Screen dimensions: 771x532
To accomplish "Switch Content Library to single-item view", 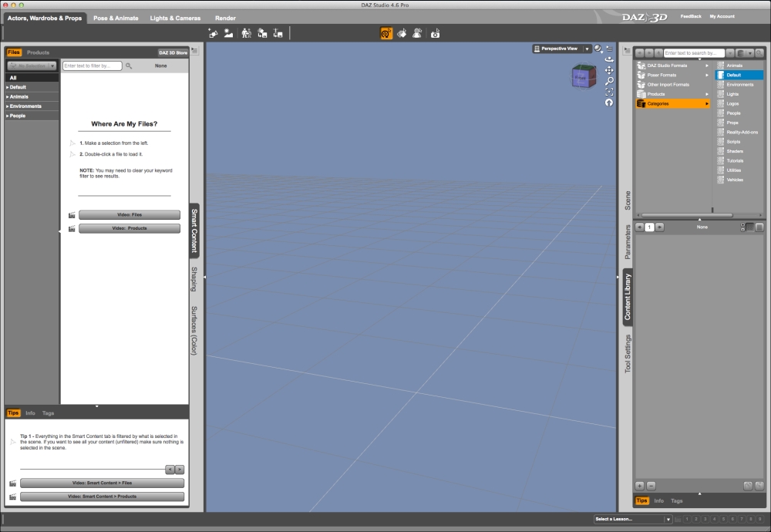I will [x=759, y=227].
